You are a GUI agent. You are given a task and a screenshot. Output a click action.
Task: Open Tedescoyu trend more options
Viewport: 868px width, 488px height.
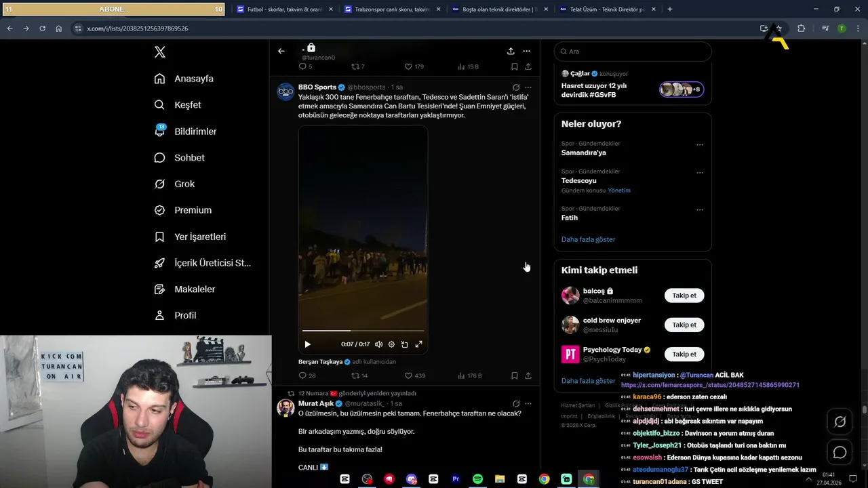click(x=700, y=172)
